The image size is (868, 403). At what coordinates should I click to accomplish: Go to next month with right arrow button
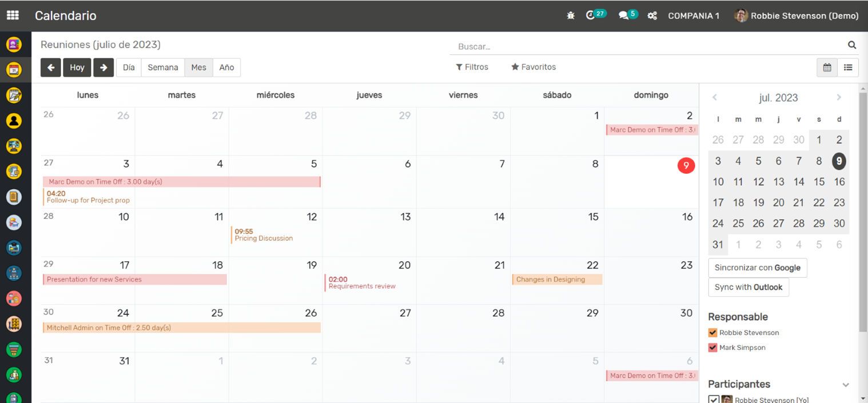(103, 67)
